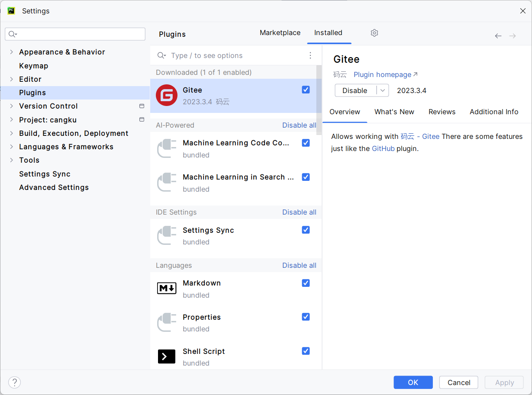Uncheck the Gitee plugin checkbox
This screenshot has height=395, width=532.
click(306, 90)
